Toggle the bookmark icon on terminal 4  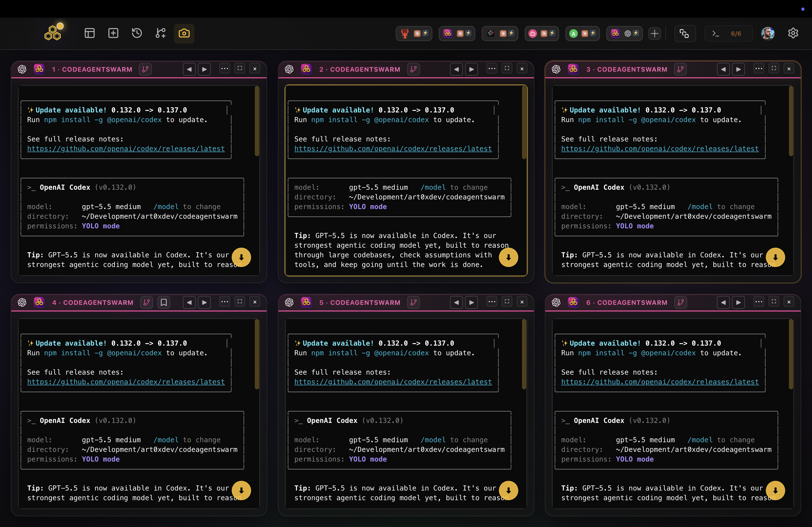tap(164, 302)
